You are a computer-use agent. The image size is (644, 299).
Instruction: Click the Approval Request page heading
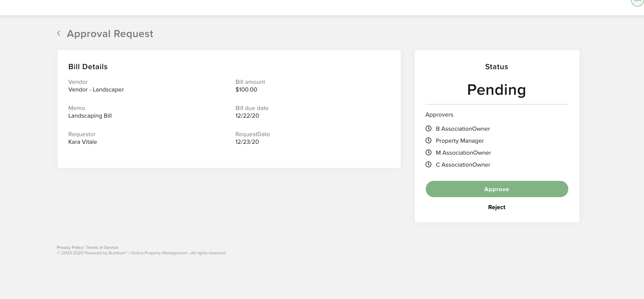coord(110,34)
